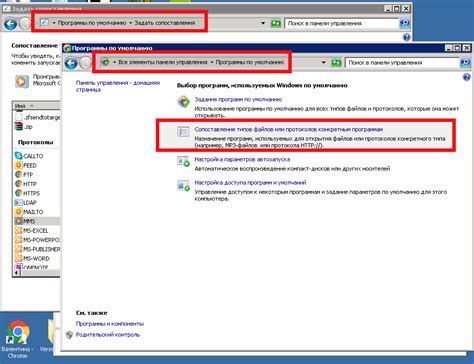Screen dimensions: 474x364
Task: Select the MS-WORD protocol entry
Action: tap(37, 259)
